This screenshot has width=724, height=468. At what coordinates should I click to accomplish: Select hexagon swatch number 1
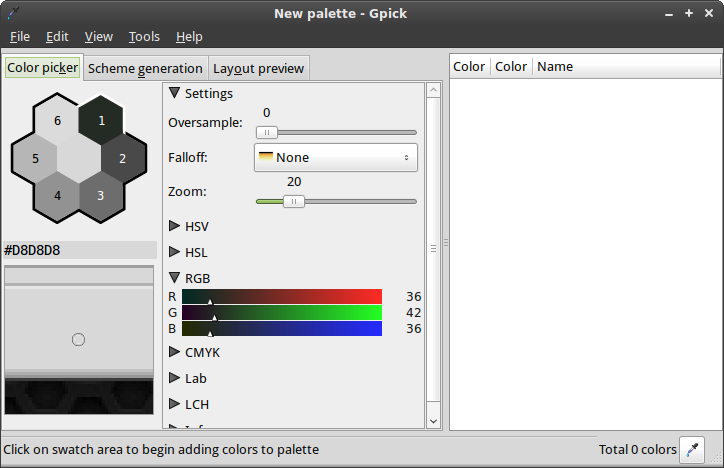coord(101,120)
